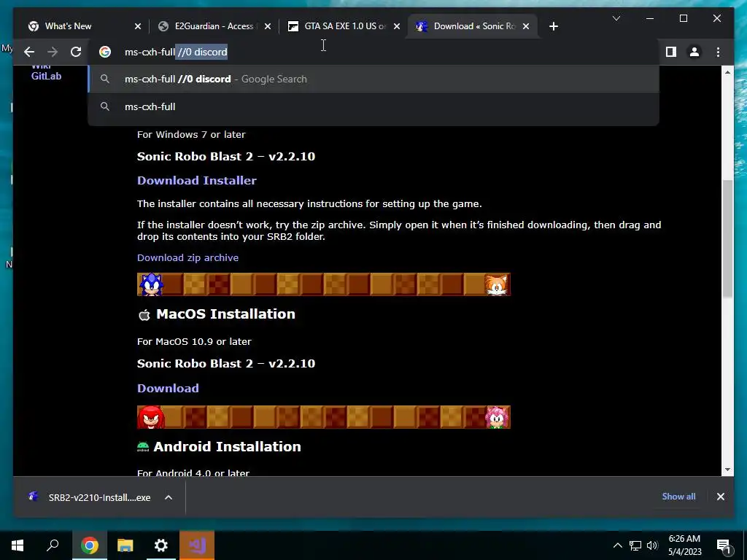Open the Settings gear on the taskbar
The height and width of the screenshot is (560, 747).
[161, 545]
